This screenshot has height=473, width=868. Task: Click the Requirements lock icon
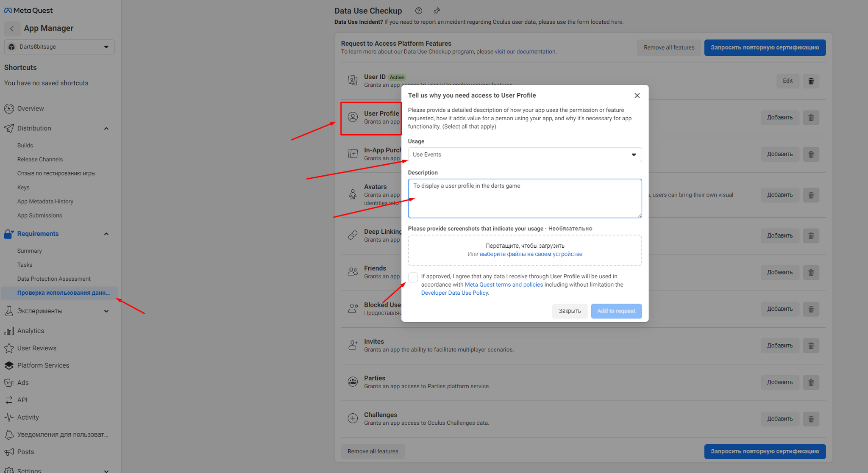coord(8,234)
